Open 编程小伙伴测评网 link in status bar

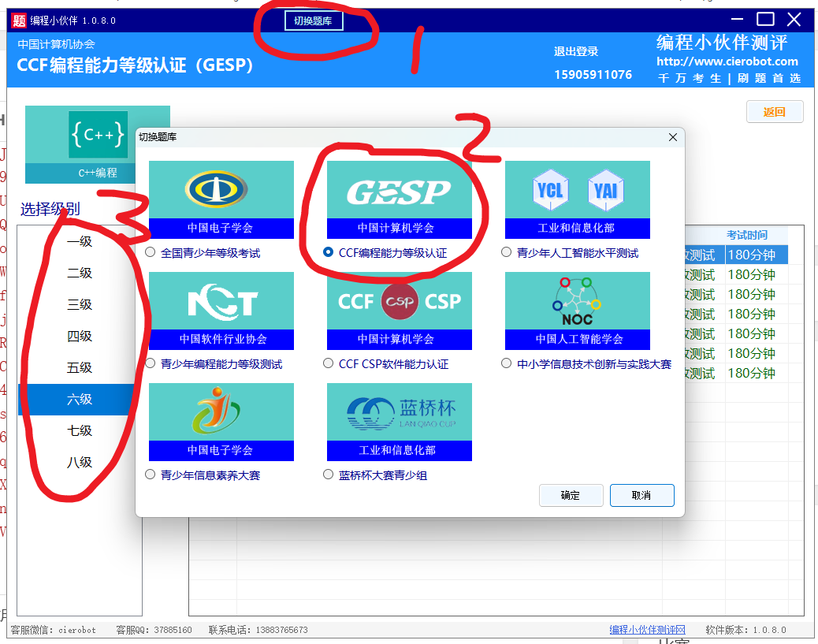click(x=648, y=630)
